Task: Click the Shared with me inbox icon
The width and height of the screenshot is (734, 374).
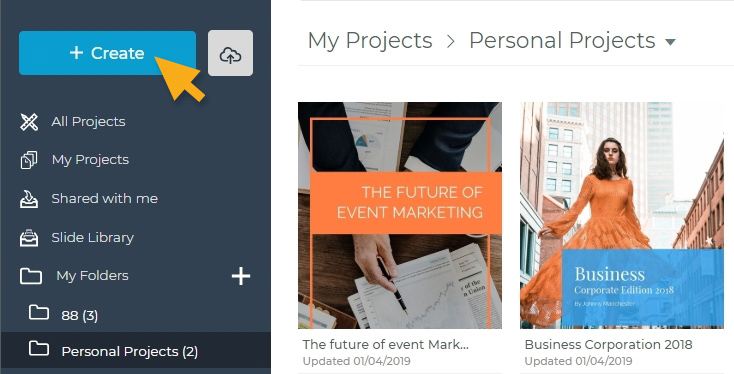Action: point(29,198)
